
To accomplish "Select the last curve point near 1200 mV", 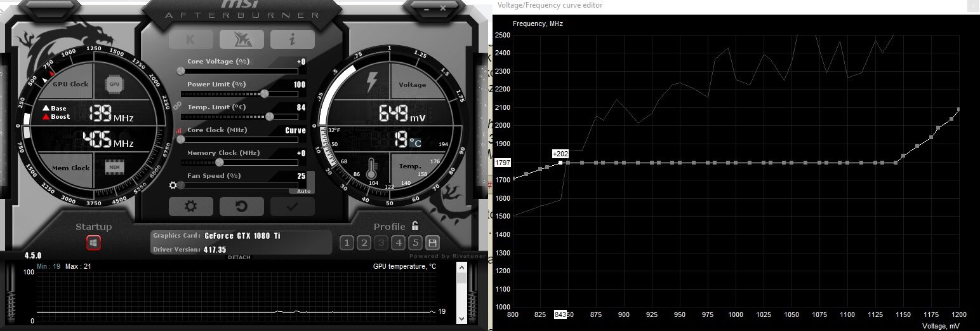I will coord(958,109).
